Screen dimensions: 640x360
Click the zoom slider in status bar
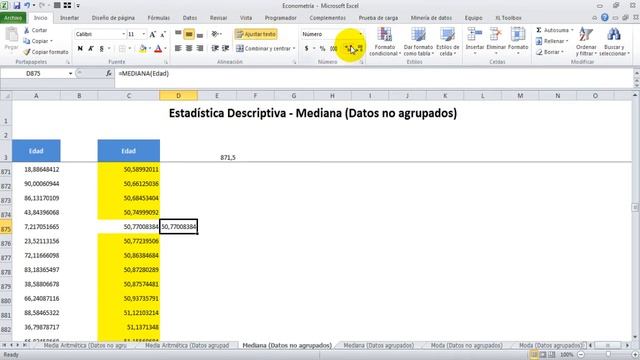pyautogui.click(x=608, y=355)
